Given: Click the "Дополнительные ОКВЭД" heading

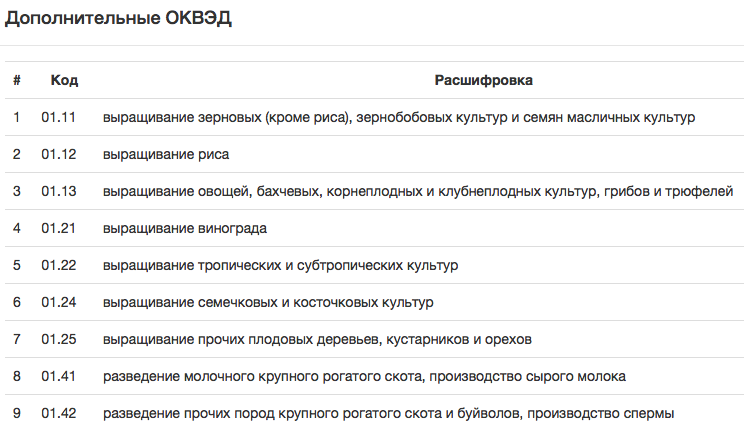Looking at the screenshot, I should [119, 20].
